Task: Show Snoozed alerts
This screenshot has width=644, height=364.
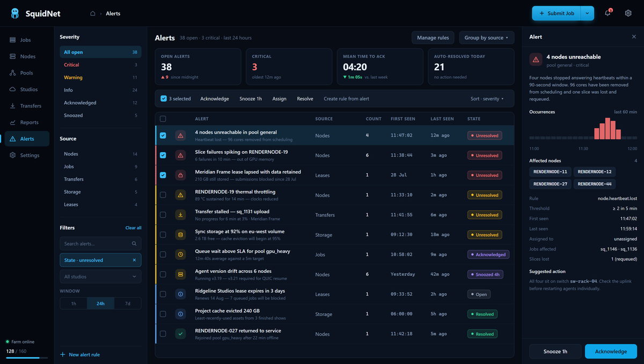Action: (x=100, y=115)
